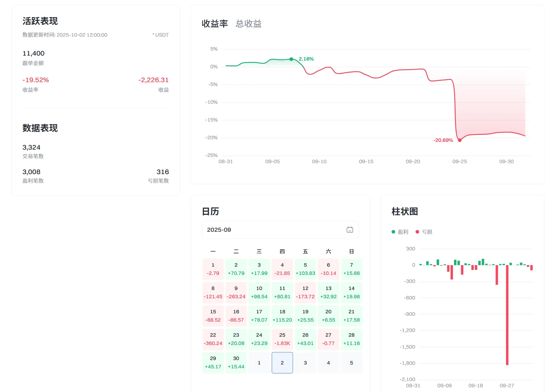
Task: Select September 4 cell showing -21.85
Action: pyautogui.click(x=282, y=269)
